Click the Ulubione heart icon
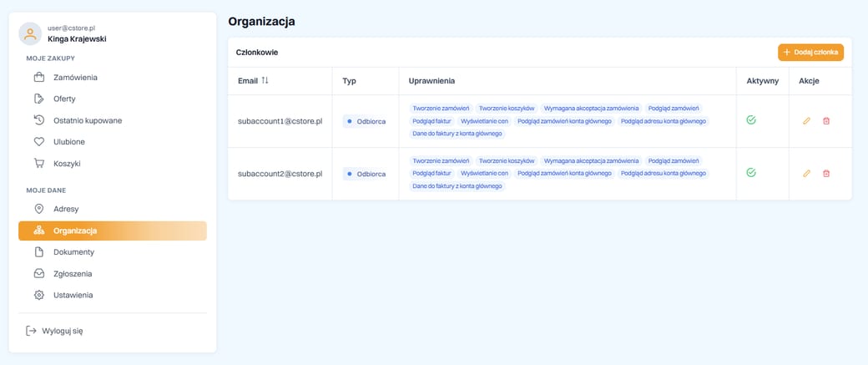The height and width of the screenshot is (365, 868). coord(38,142)
